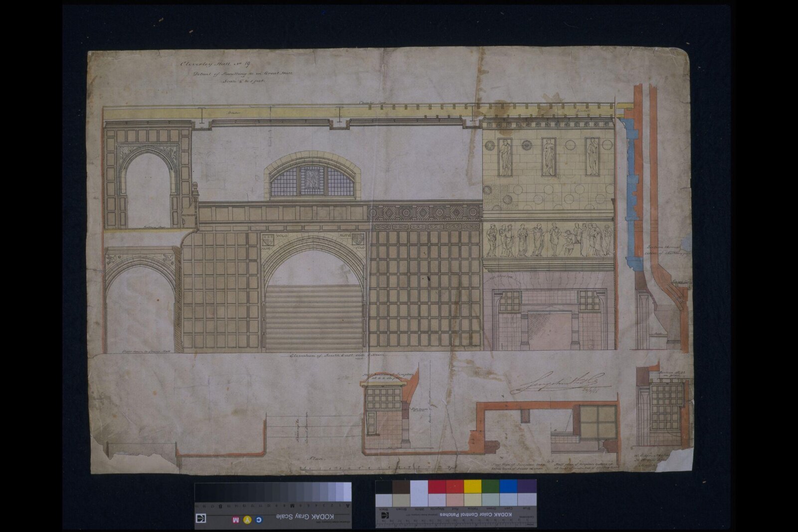798x532 pixels.
Task: Click the Kodak logo on the gray scale card
Action: click(x=200, y=518)
